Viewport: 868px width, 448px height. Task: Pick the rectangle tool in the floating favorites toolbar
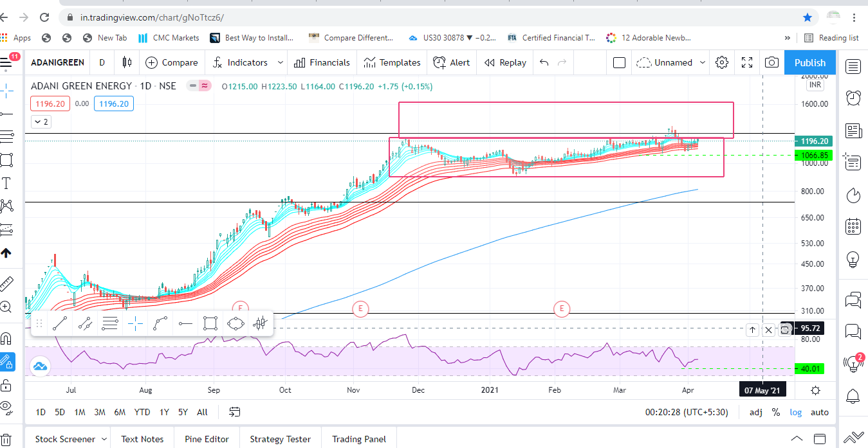coord(210,323)
